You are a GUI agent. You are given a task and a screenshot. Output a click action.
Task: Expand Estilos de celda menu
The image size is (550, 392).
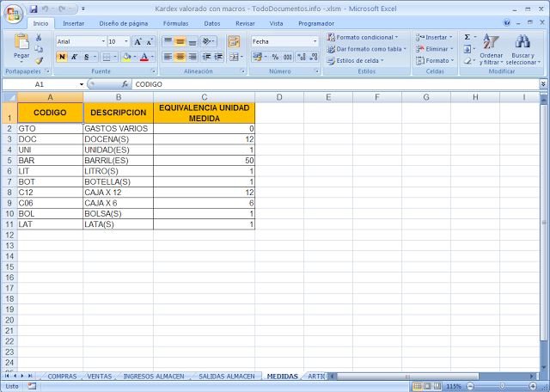click(355, 61)
